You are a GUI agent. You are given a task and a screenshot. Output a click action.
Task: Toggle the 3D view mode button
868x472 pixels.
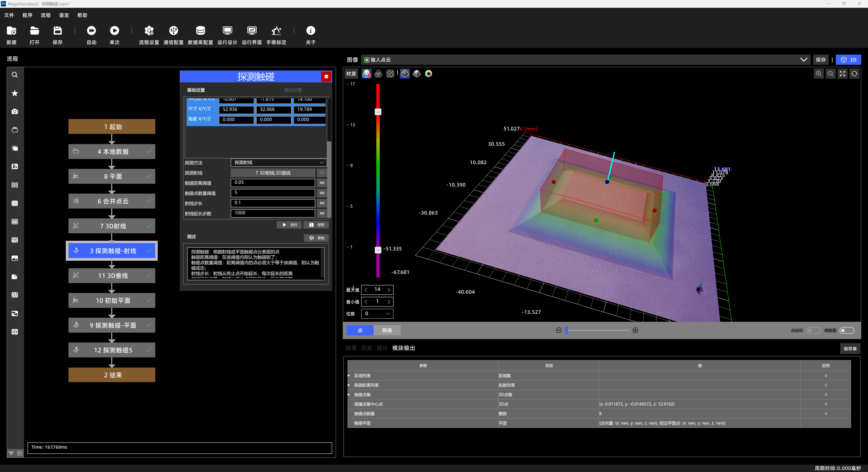[848, 60]
